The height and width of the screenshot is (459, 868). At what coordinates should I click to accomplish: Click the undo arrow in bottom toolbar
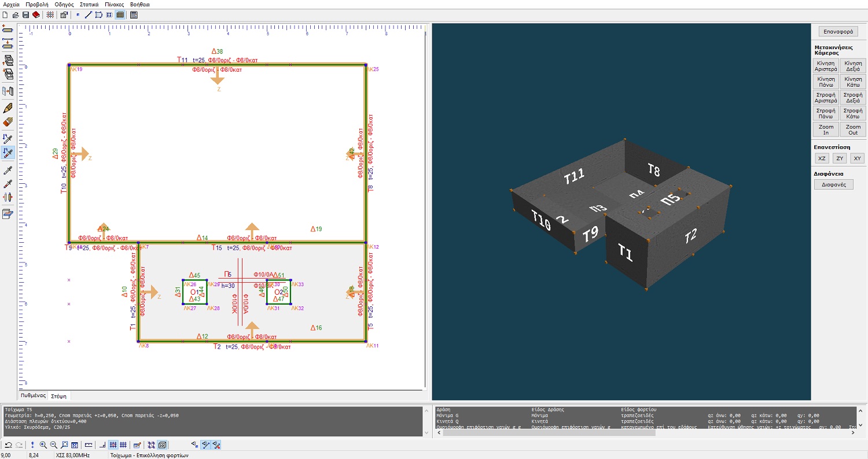click(8, 445)
